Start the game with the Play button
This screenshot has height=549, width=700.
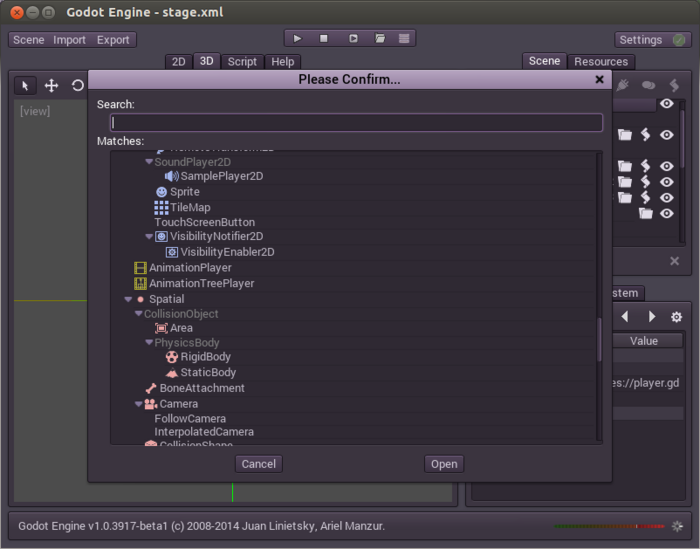297,39
